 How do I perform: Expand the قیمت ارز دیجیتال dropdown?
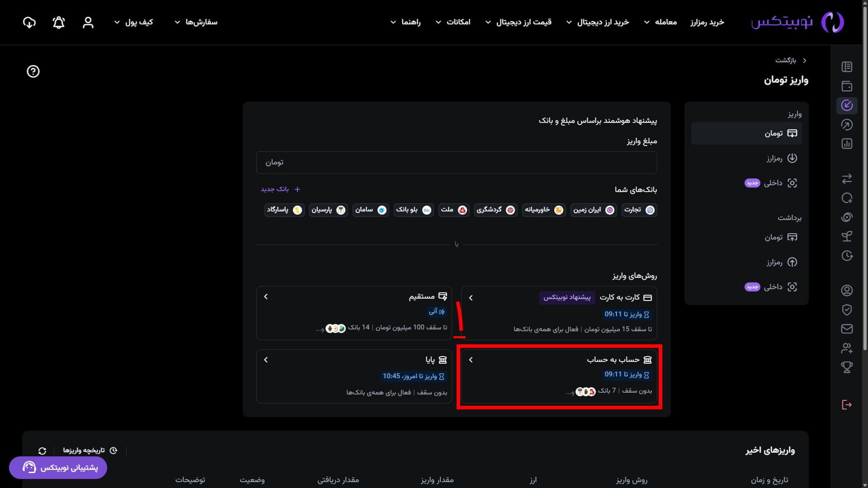[518, 22]
